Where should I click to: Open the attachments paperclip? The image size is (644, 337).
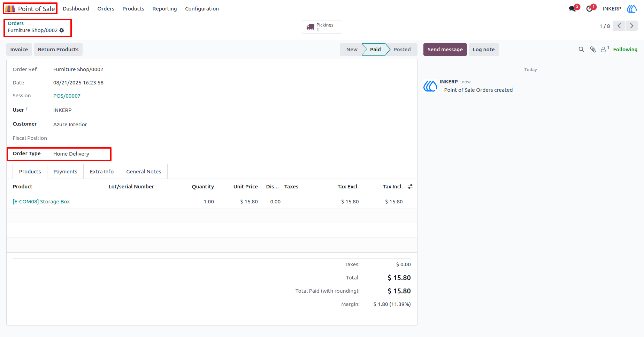tap(593, 50)
